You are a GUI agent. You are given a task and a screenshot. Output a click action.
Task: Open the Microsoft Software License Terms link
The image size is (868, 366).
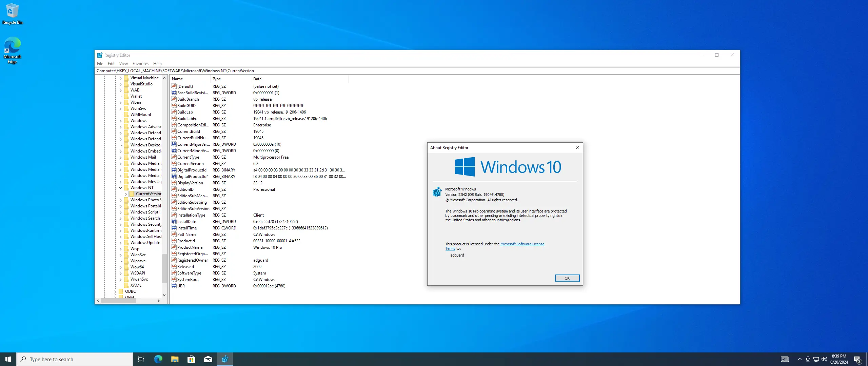522,244
